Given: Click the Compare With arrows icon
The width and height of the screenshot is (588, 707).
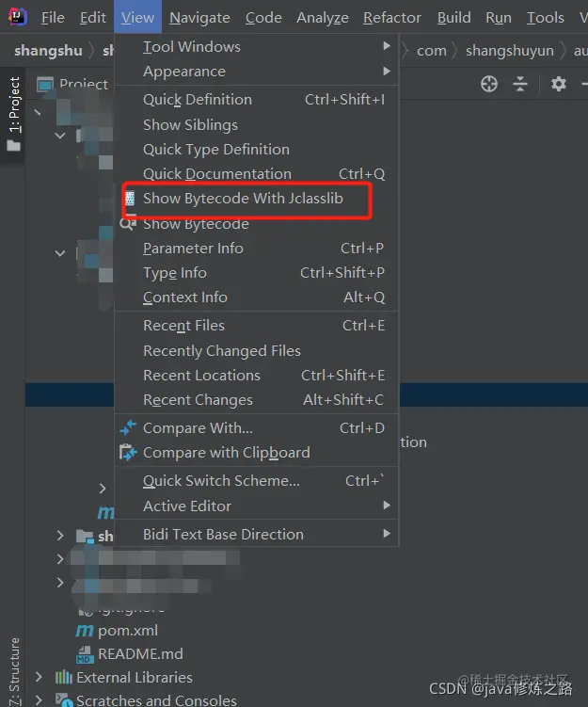Looking at the screenshot, I should [128, 427].
